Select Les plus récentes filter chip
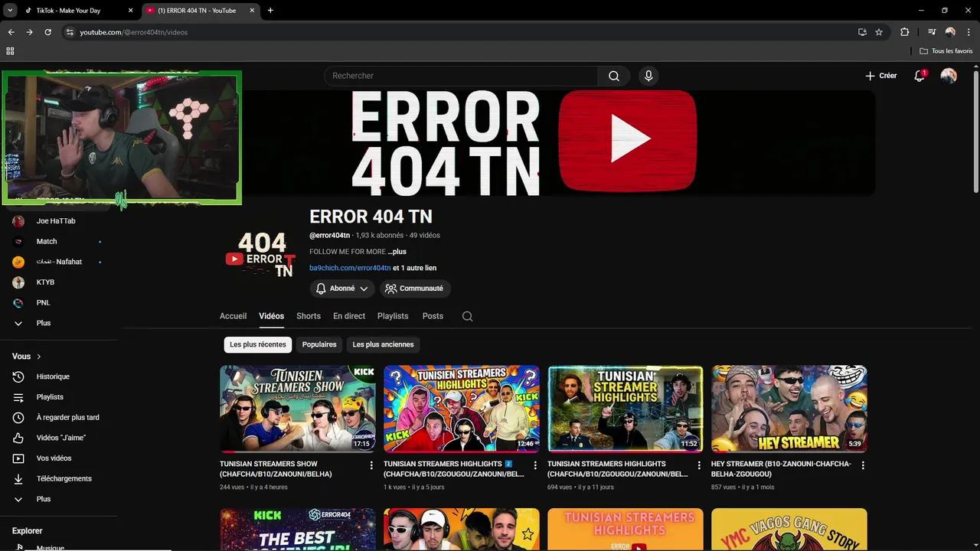The height and width of the screenshot is (551, 980). (x=258, y=344)
